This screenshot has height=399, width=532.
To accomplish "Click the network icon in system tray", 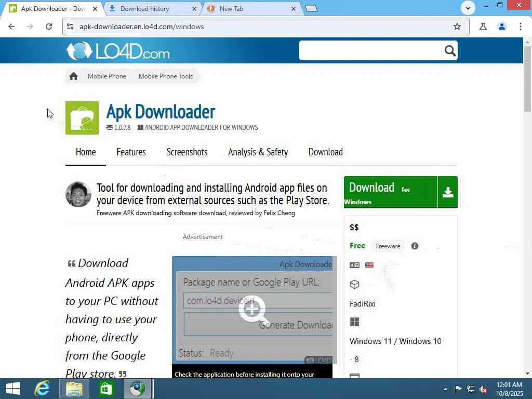I will [x=471, y=389].
